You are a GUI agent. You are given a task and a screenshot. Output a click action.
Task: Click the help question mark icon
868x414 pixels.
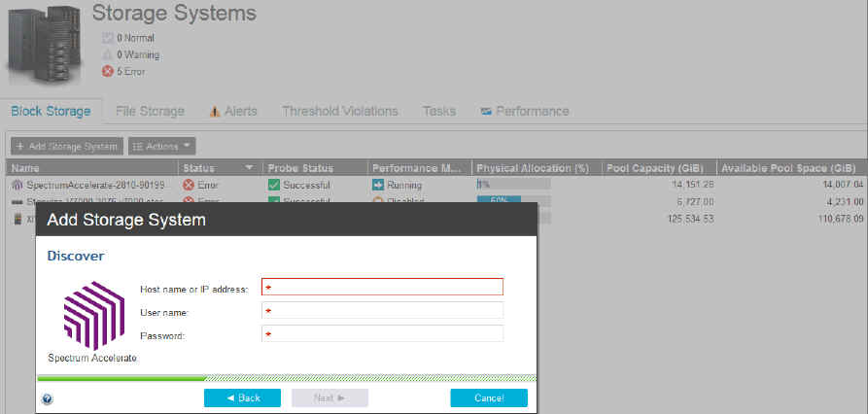point(47,398)
